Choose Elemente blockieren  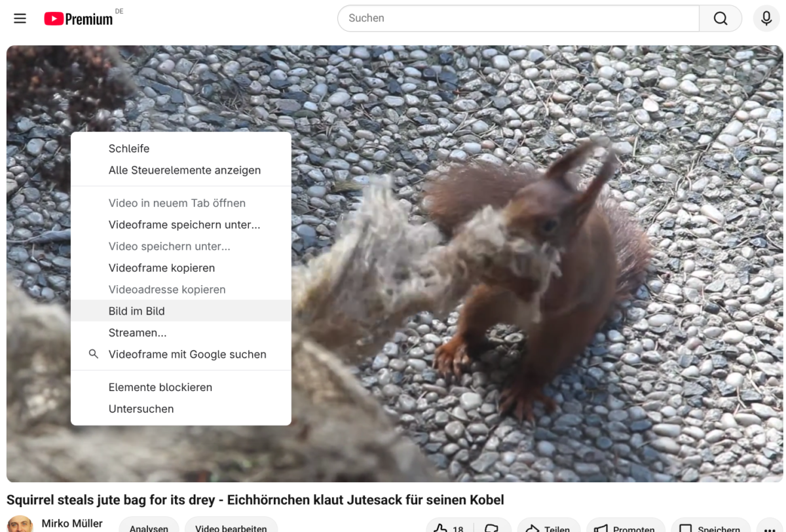(x=181, y=387)
